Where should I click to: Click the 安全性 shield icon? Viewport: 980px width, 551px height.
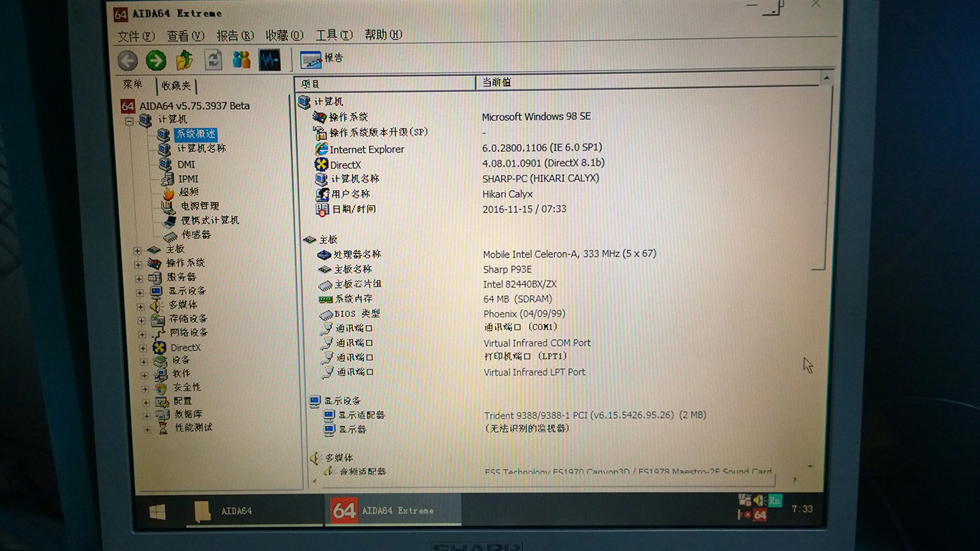[x=162, y=387]
